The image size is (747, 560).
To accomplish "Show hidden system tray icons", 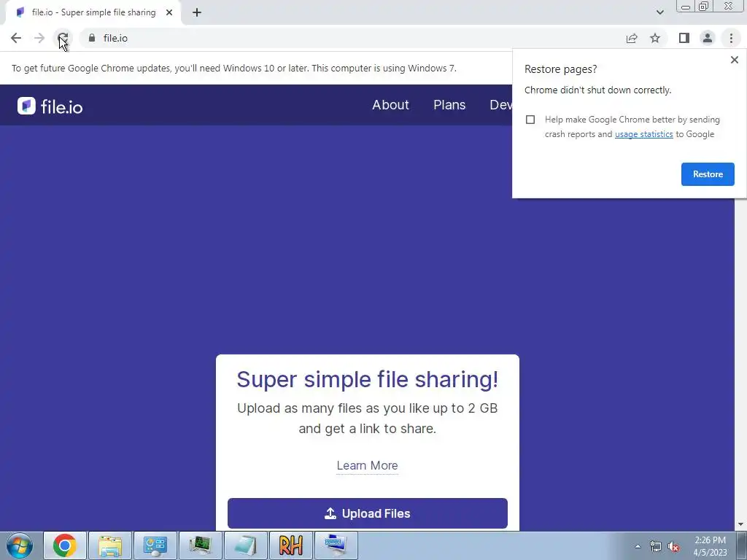I will (x=638, y=546).
